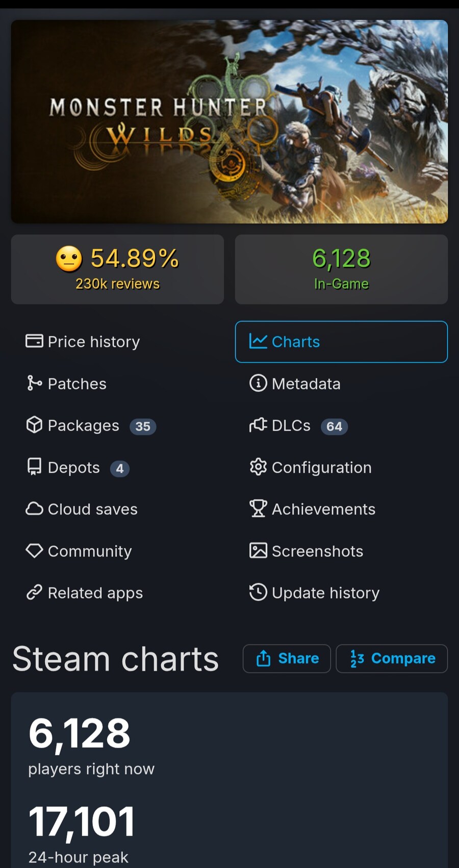Screen dimensions: 459x868
Task: Click the Cloud saves cloud icon
Action: click(34, 509)
